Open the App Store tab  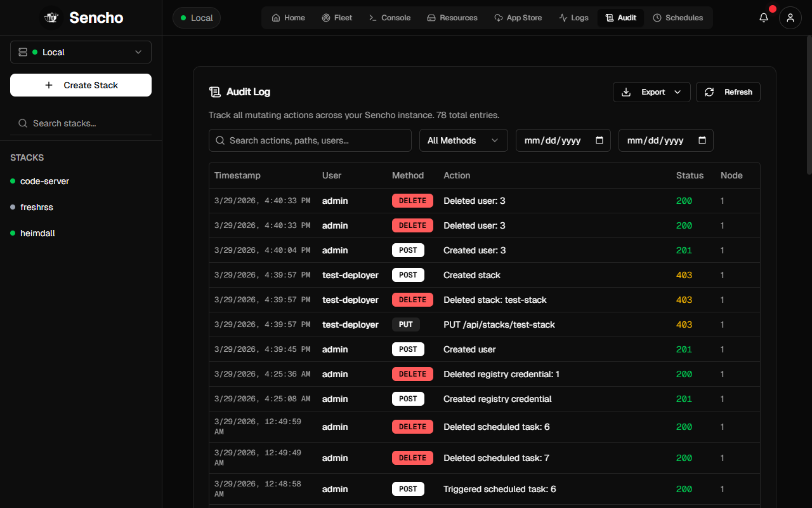coord(518,18)
